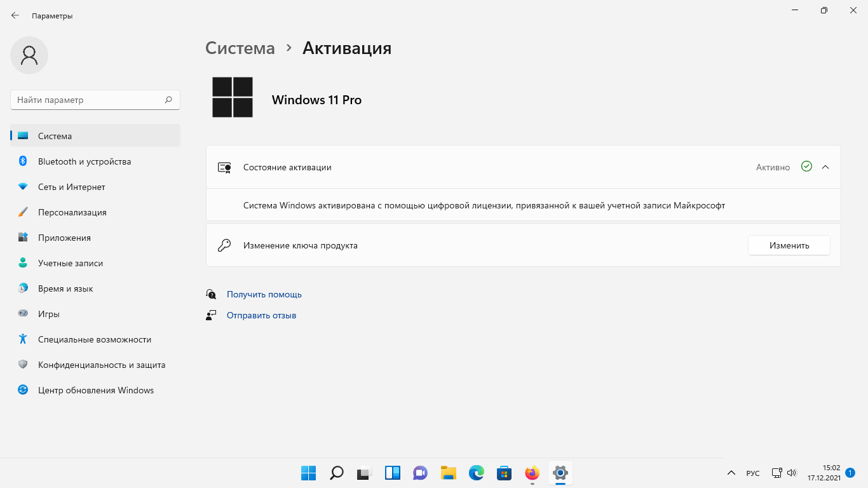Open 'Bluetooth и устройства' section

(95, 161)
